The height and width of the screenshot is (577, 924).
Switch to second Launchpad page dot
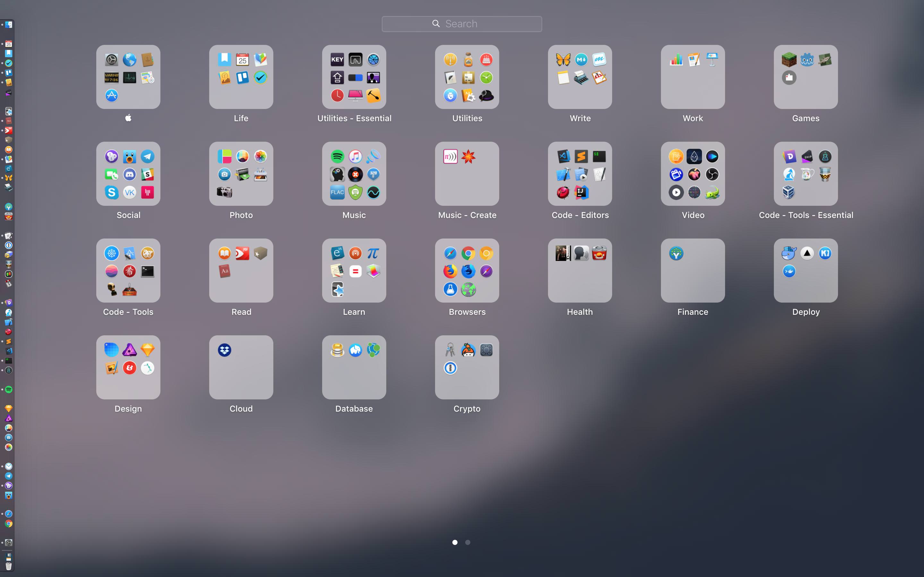click(x=468, y=542)
